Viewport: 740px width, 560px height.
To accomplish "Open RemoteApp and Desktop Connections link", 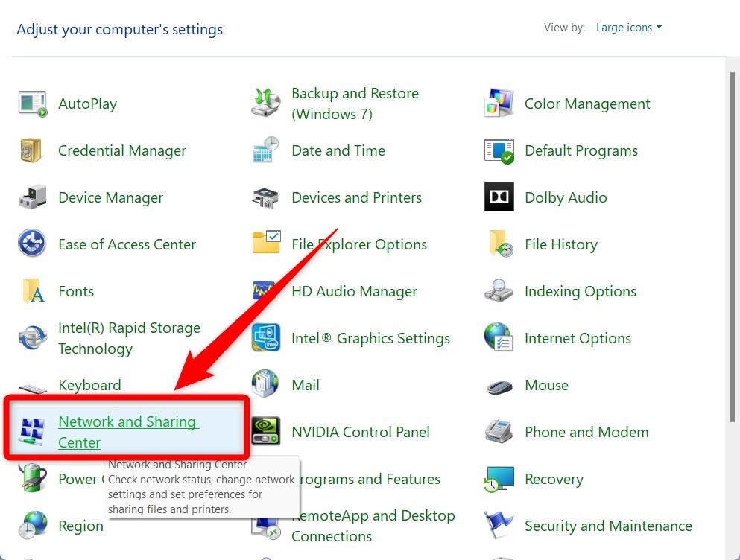I will click(x=373, y=526).
